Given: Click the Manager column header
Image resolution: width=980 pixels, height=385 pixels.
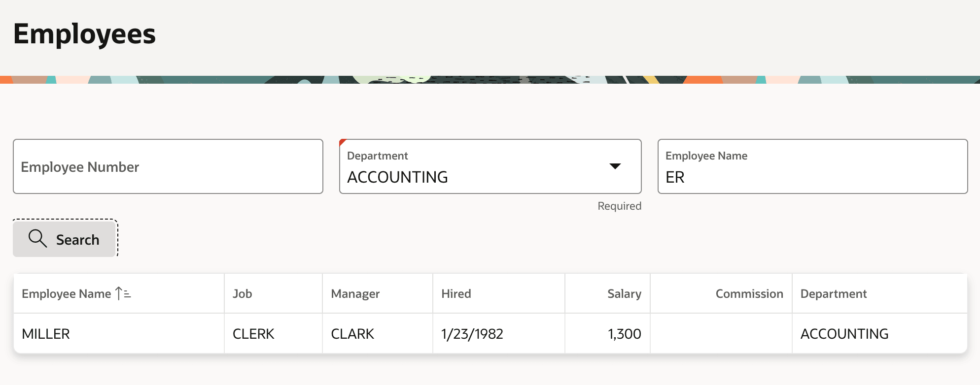Looking at the screenshot, I should coord(355,294).
